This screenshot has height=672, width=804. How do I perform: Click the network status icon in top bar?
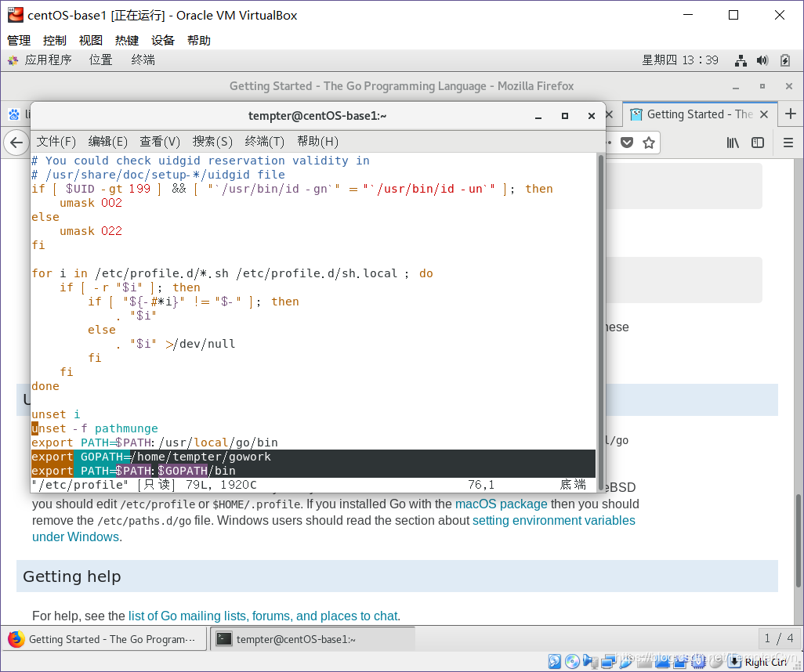(x=741, y=60)
